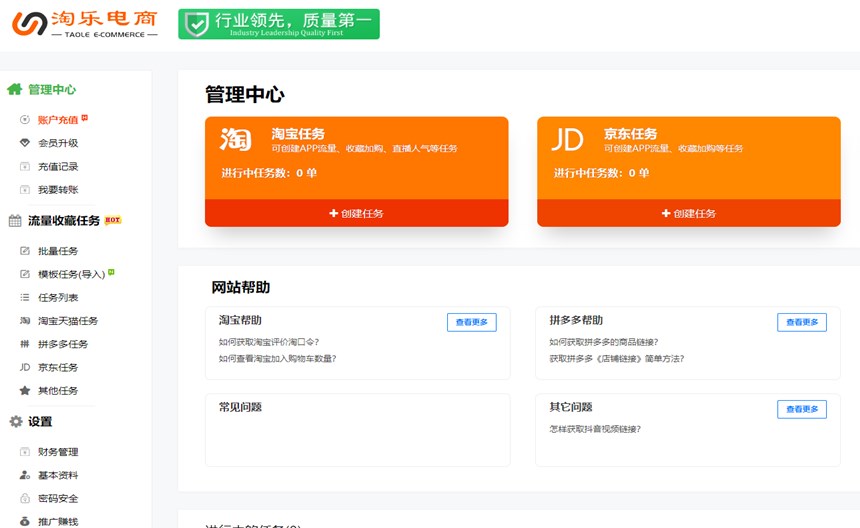Viewport: 860px width, 528px height.
Task: Open 充值记录 menu item
Action: point(58,167)
